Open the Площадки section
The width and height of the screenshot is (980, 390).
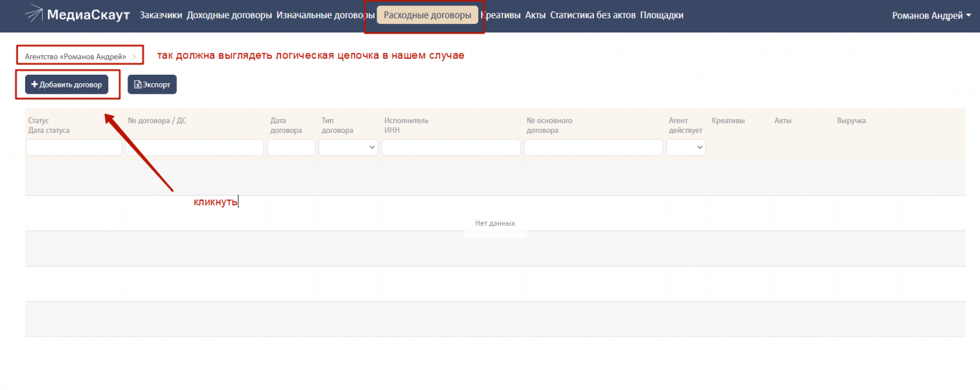[661, 15]
